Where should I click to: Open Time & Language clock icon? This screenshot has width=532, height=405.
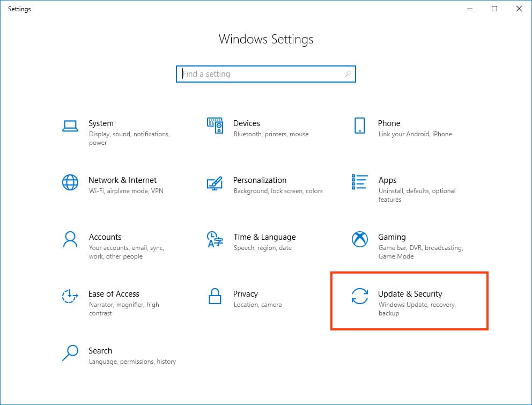pos(215,239)
